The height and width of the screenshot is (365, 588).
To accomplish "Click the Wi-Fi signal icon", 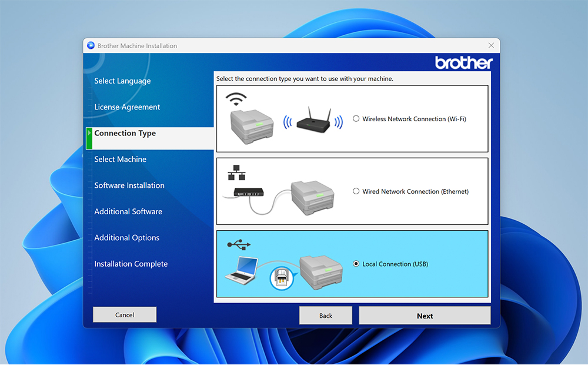I will point(236,99).
